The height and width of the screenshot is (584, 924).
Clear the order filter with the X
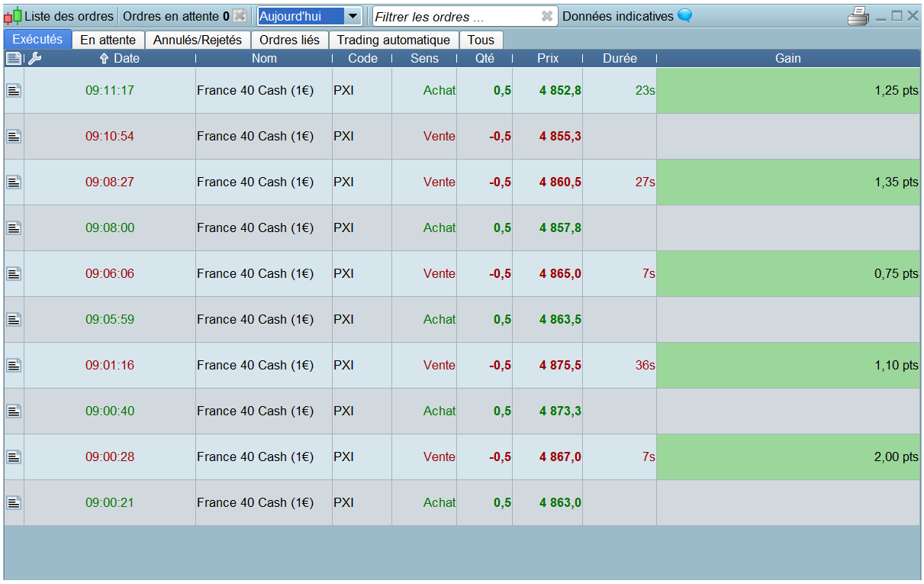546,16
